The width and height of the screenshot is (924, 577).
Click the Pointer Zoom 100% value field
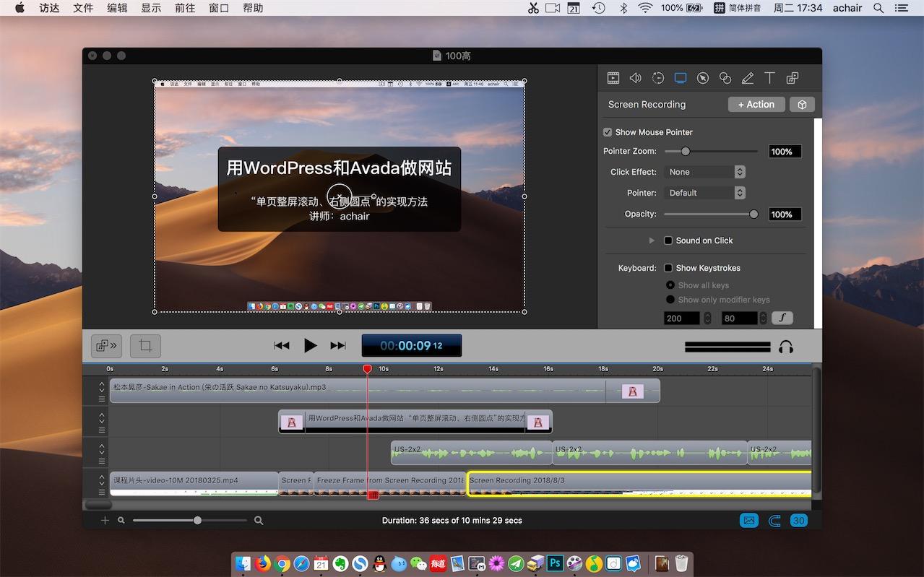(785, 152)
